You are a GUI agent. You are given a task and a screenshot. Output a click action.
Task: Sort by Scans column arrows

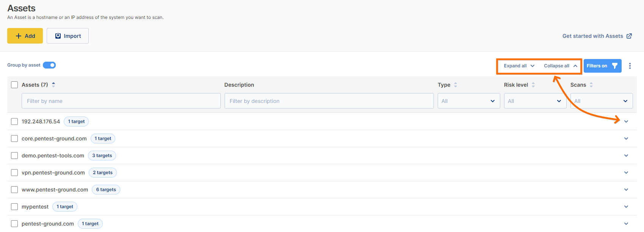point(591,85)
